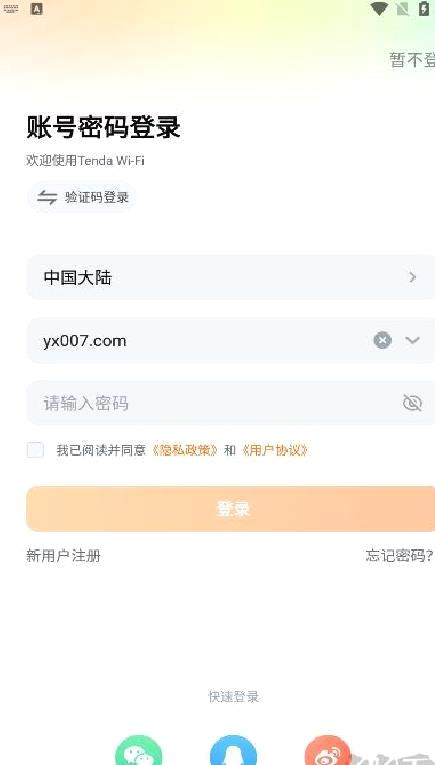435x765 pixels.
Task: Tap 暂不登录 to skip login
Action: click(412, 60)
